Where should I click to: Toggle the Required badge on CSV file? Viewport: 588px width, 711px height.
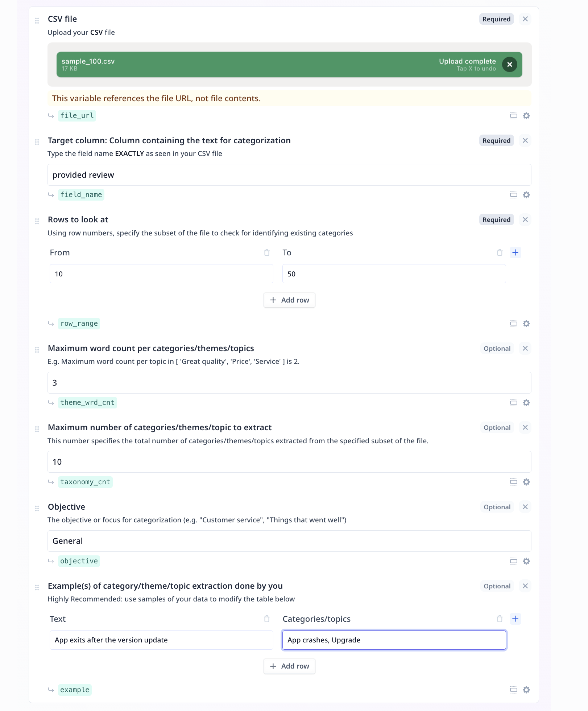click(x=496, y=19)
